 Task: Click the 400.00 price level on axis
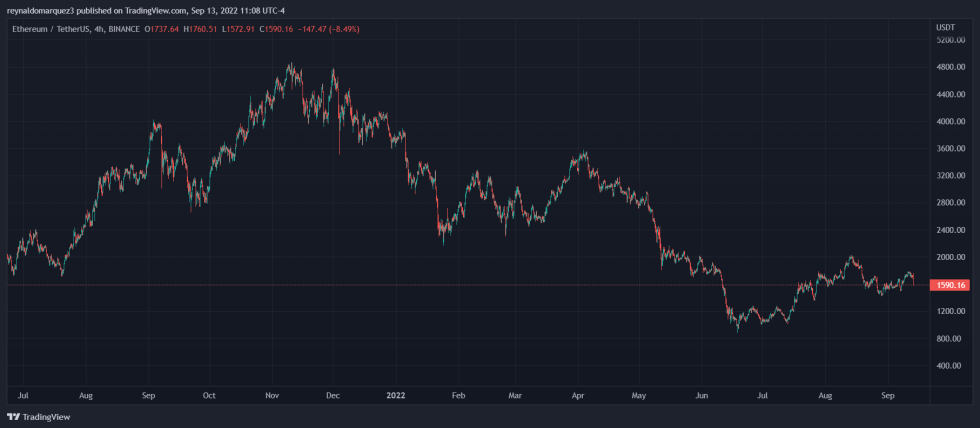pyautogui.click(x=950, y=365)
